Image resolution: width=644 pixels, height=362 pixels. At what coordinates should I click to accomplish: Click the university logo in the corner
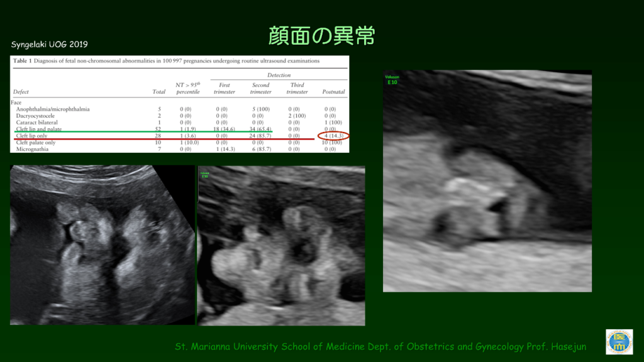tap(619, 341)
